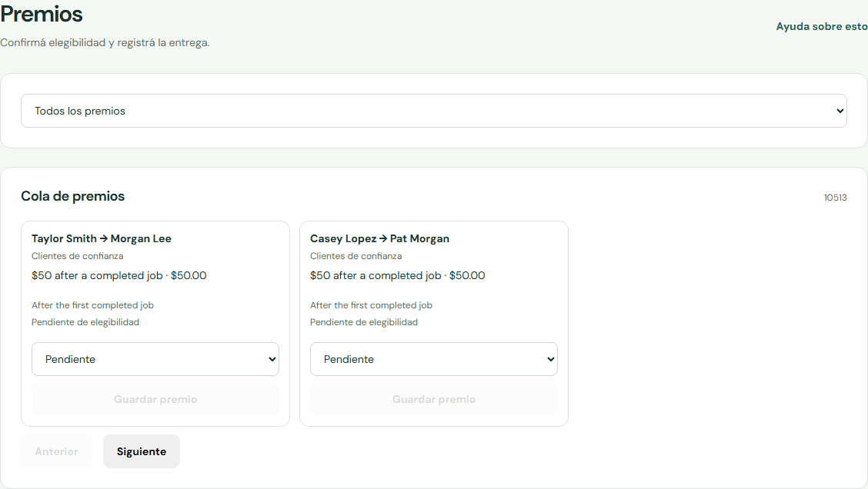Image resolution: width=868 pixels, height=489 pixels.
Task: Click the Anterior pagination button
Action: pyautogui.click(x=56, y=451)
